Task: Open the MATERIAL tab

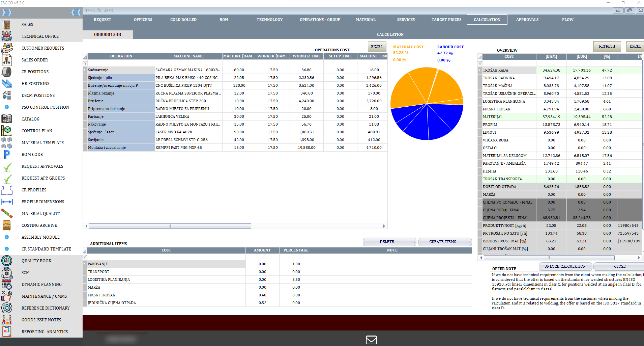Action: (365, 20)
